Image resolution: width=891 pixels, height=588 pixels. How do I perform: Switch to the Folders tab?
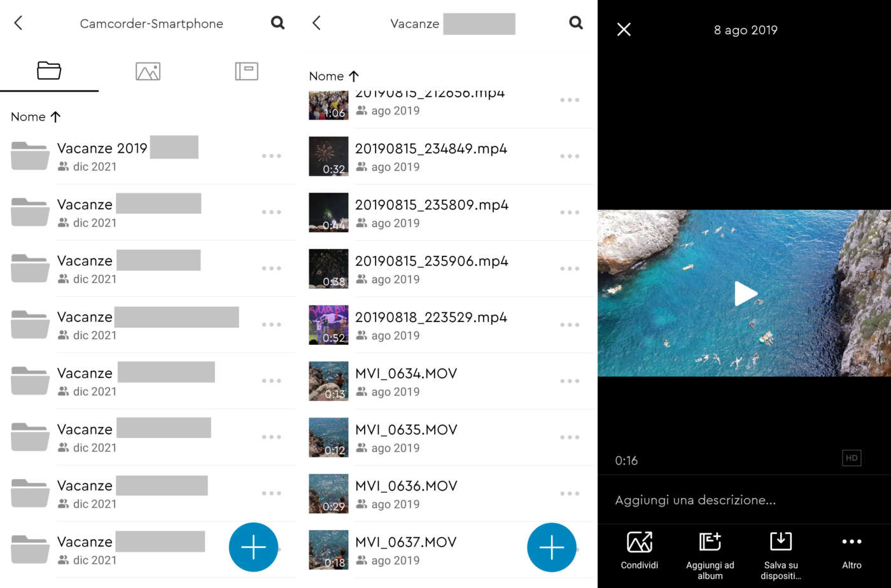point(49,71)
